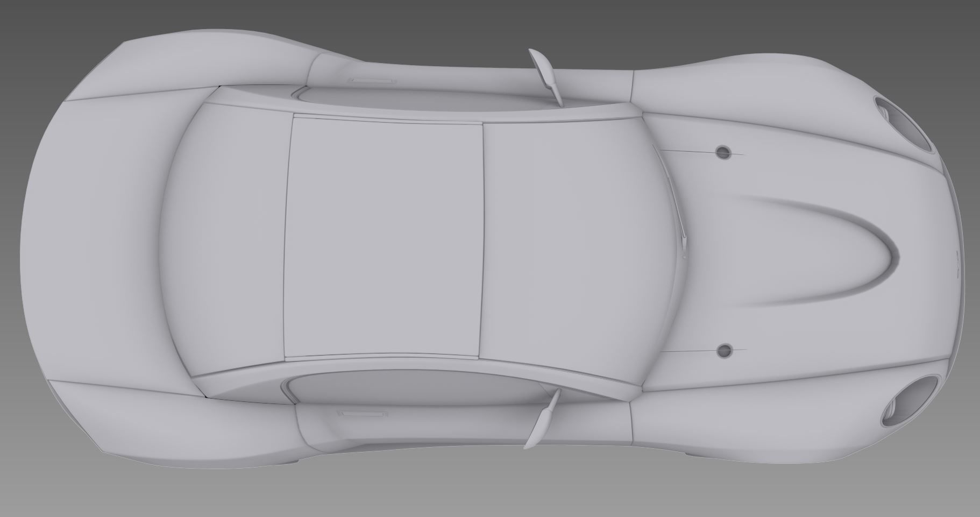
Task: Select the center roof panel
Action: pos(383,237)
